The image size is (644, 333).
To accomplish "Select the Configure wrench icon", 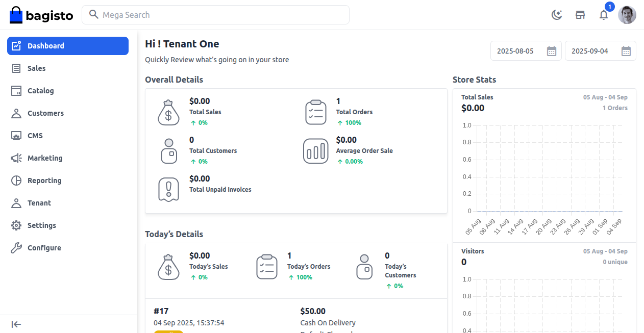I will pos(16,248).
